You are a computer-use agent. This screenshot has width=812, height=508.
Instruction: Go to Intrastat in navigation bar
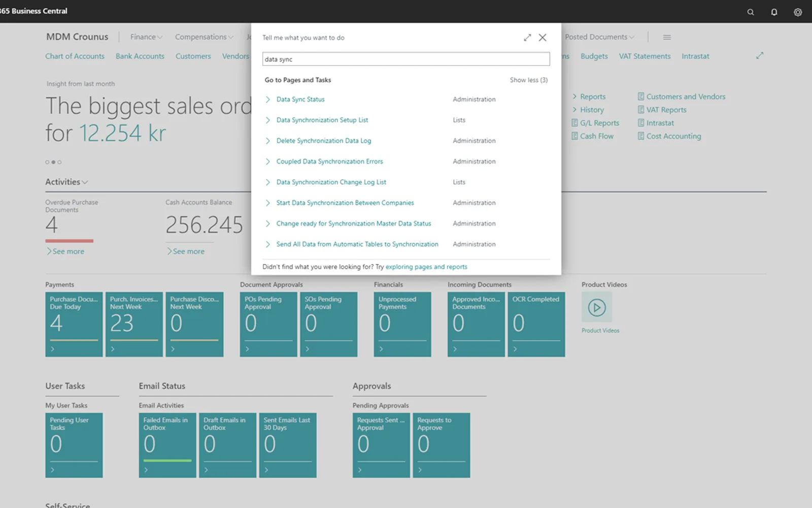[x=695, y=56]
